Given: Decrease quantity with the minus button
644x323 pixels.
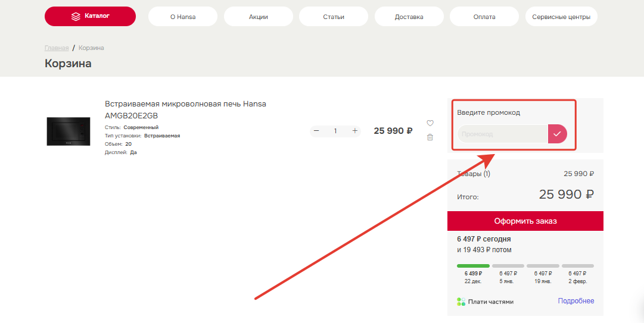Looking at the screenshot, I should pos(316,131).
